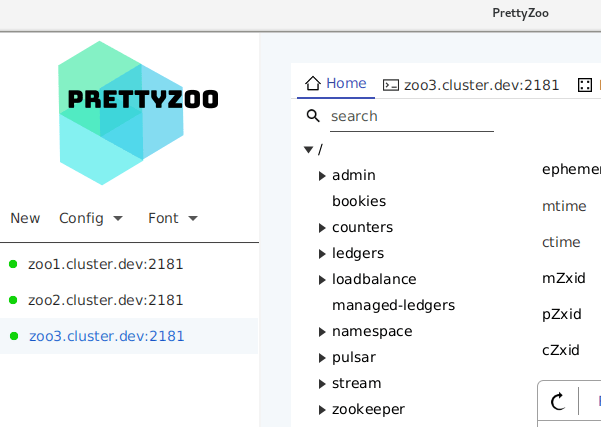Collapse the root "/" tree node
The height and width of the screenshot is (427, 601).
[x=308, y=150]
